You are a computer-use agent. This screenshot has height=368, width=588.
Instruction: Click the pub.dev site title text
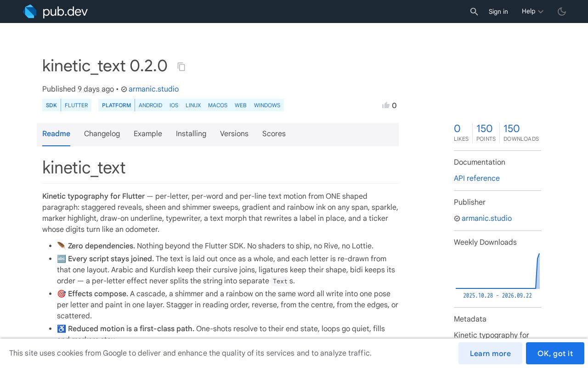65,11
